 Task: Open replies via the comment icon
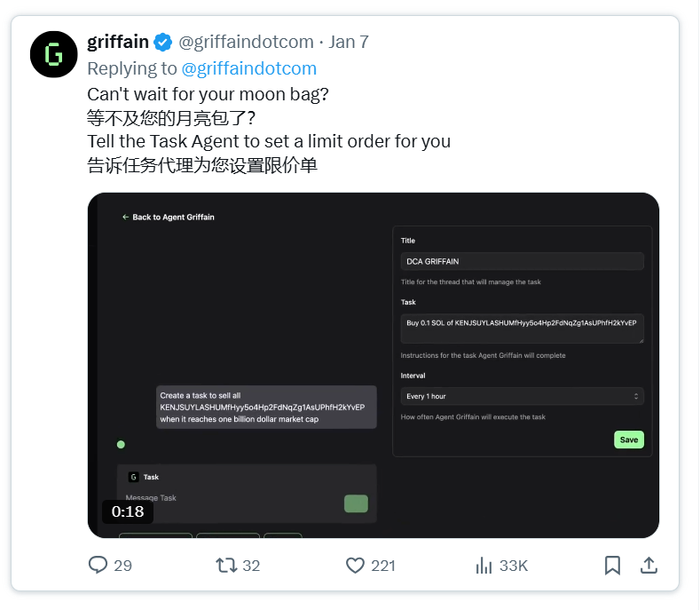(x=98, y=565)
